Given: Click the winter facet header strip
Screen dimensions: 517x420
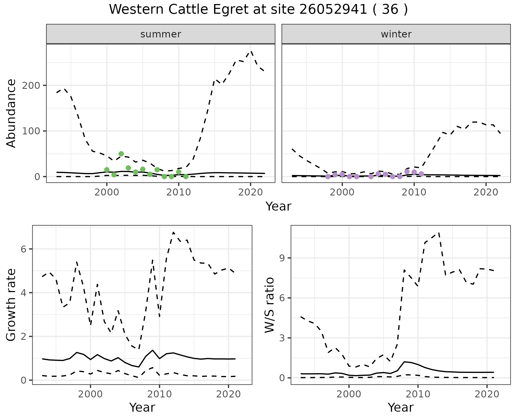Looking at the screenshot, I should (x=396, y=34).
